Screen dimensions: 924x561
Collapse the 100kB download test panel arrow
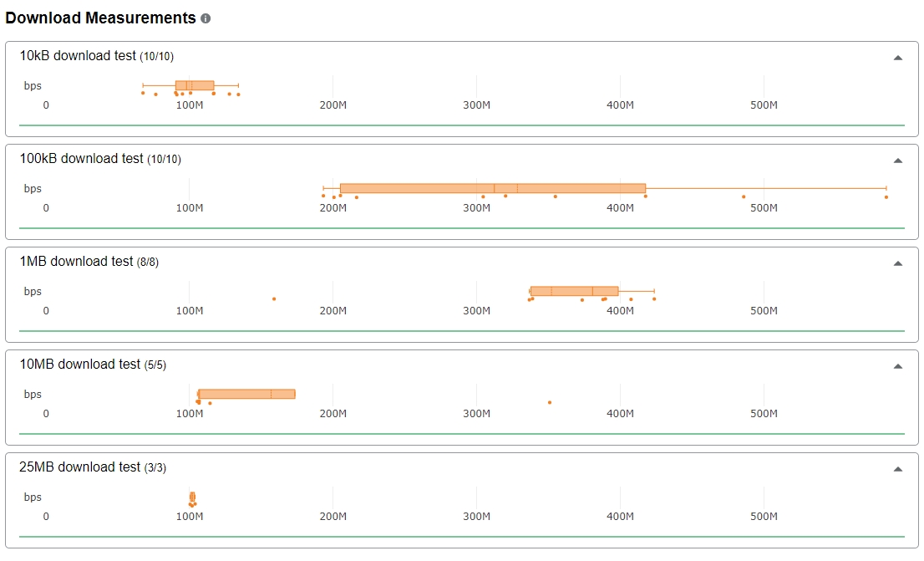[x=897, y=161]
